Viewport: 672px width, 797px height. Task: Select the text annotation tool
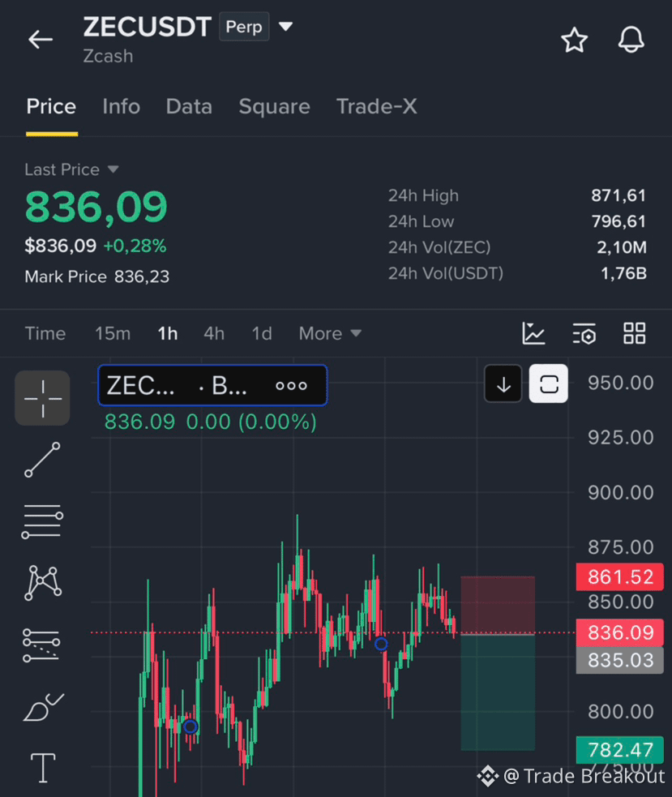(x=43, y=768)
